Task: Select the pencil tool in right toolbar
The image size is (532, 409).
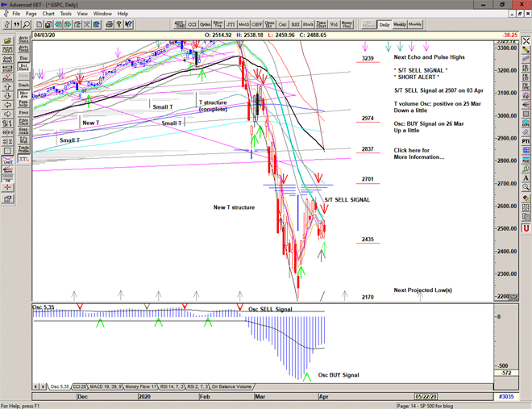Action: pos(526,50)
